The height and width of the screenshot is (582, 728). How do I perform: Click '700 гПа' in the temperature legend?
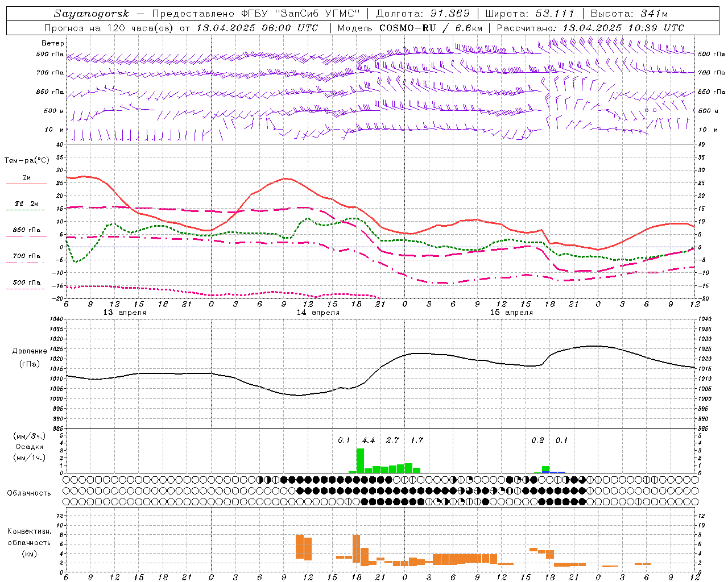click(27, 256)
